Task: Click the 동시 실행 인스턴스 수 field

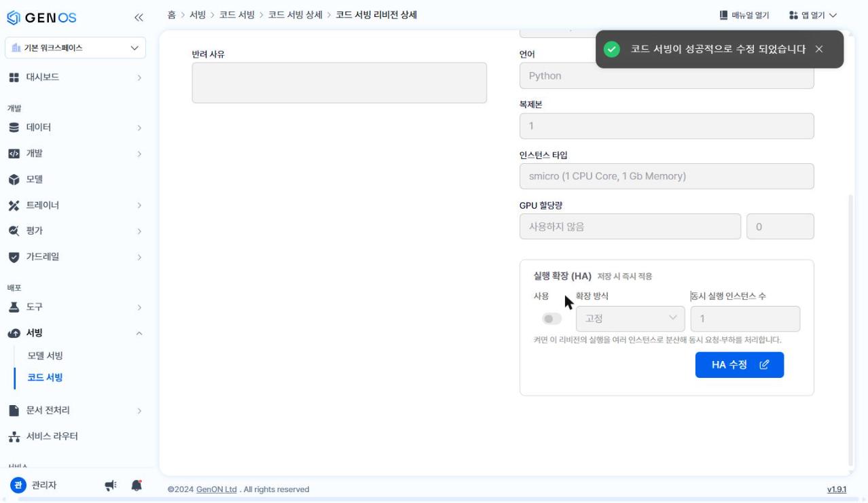Action: 745,319
